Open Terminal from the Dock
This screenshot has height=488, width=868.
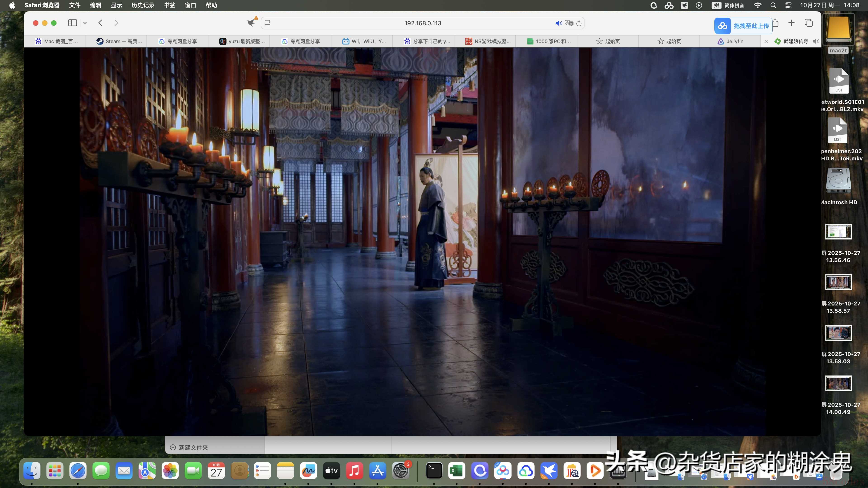point(434,470)
